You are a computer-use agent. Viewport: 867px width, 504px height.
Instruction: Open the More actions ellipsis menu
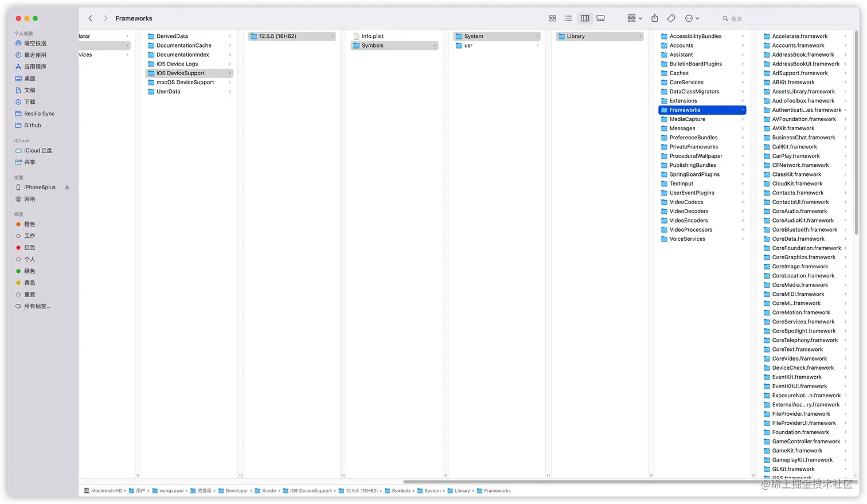pyautogui.click(x=692, y=18)
